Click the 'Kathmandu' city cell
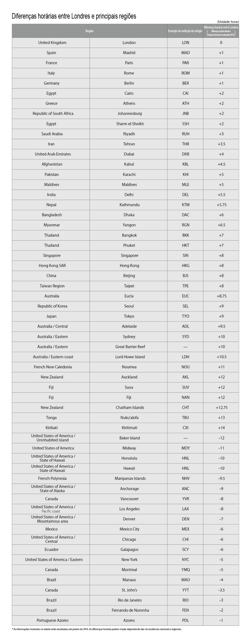 tap(130, 205)
